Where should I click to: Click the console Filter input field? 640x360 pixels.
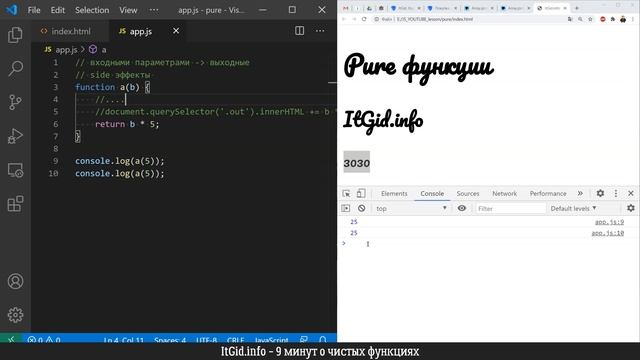point(510,208)
